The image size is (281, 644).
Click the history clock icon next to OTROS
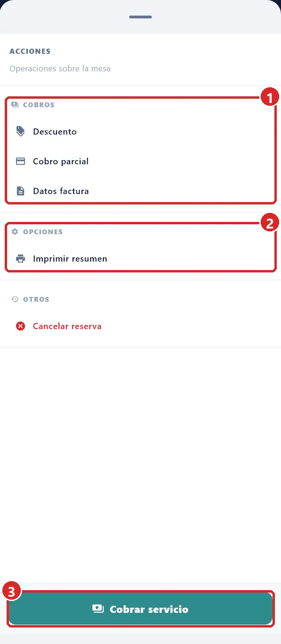click(15, 299)
